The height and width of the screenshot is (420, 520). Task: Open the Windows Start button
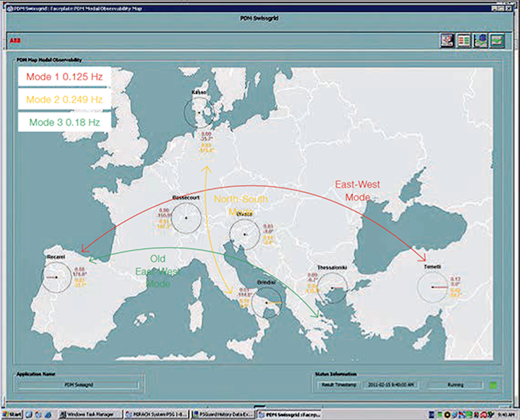tap(12, 415)
